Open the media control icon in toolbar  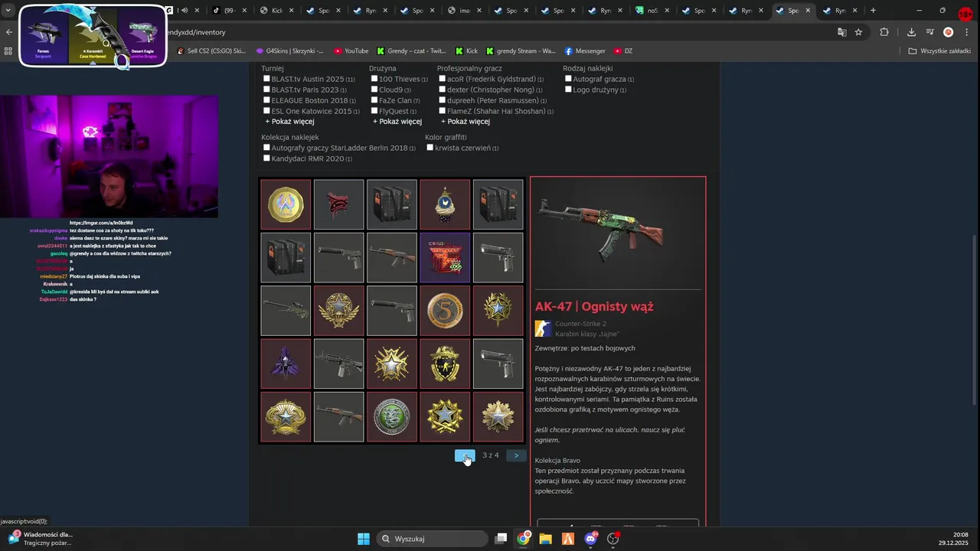(929, 32)
